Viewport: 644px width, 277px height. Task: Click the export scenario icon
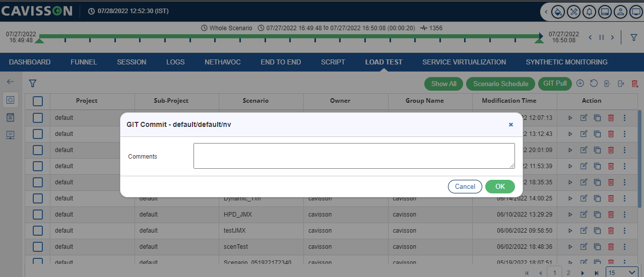pos(621,84)
